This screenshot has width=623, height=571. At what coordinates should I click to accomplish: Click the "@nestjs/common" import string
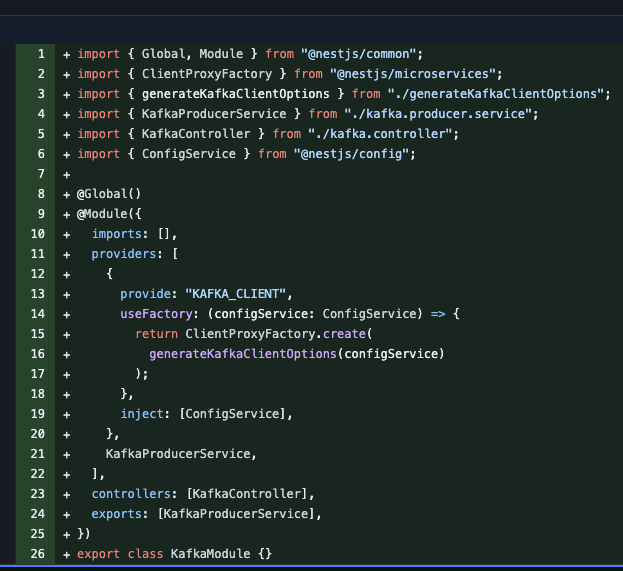click(359, 54)
